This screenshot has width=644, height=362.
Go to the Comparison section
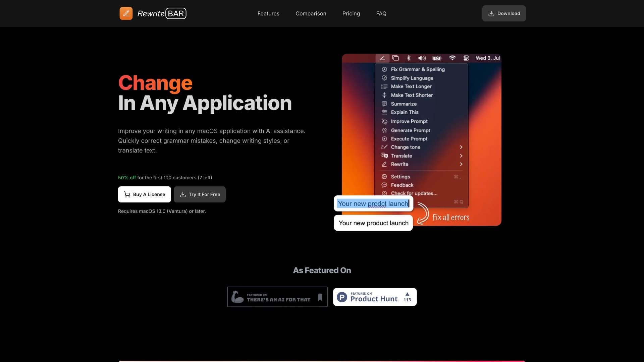pos(311,13)
